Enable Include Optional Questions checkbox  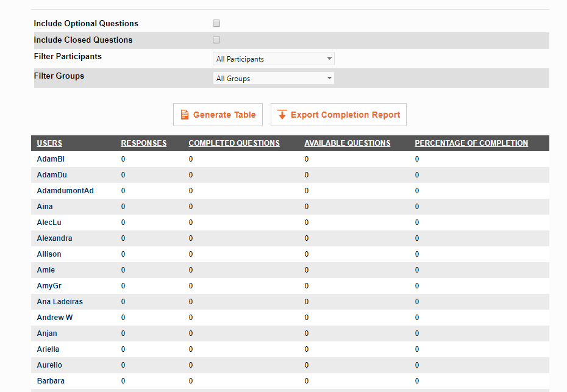point(216,23)
